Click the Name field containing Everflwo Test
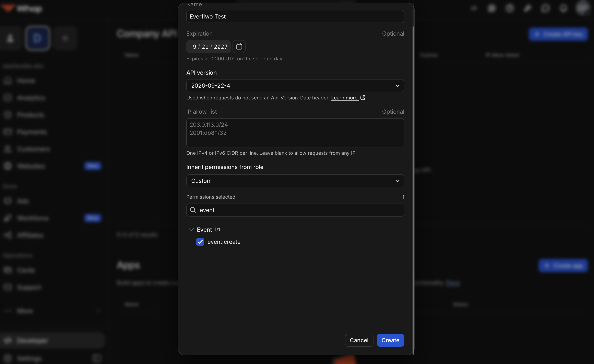This screenshot has width=594, height=364. (295, 16)
